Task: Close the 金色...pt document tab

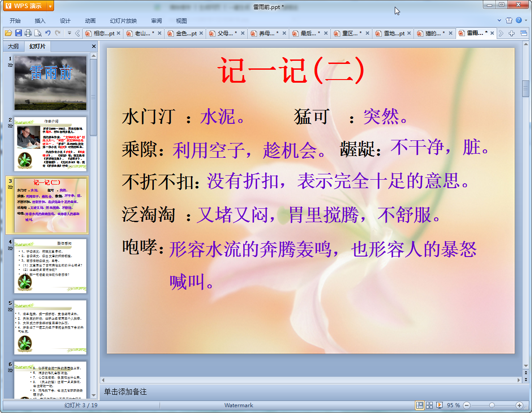Action: tap(201, 33)
